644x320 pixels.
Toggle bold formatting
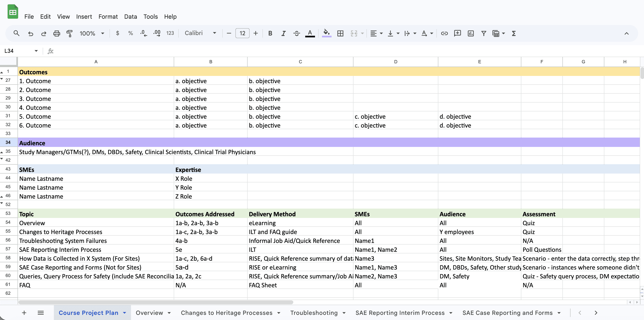(270, 33)
